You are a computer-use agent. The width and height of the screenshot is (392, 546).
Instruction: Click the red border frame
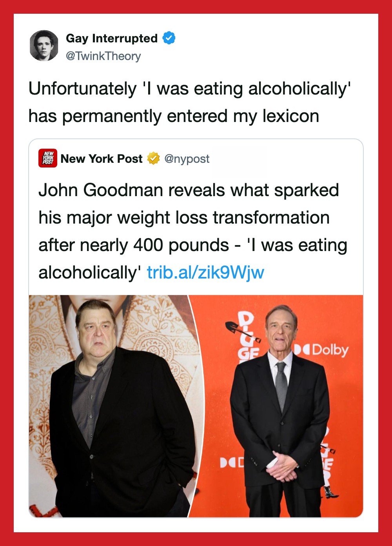[x=196, y=6]
